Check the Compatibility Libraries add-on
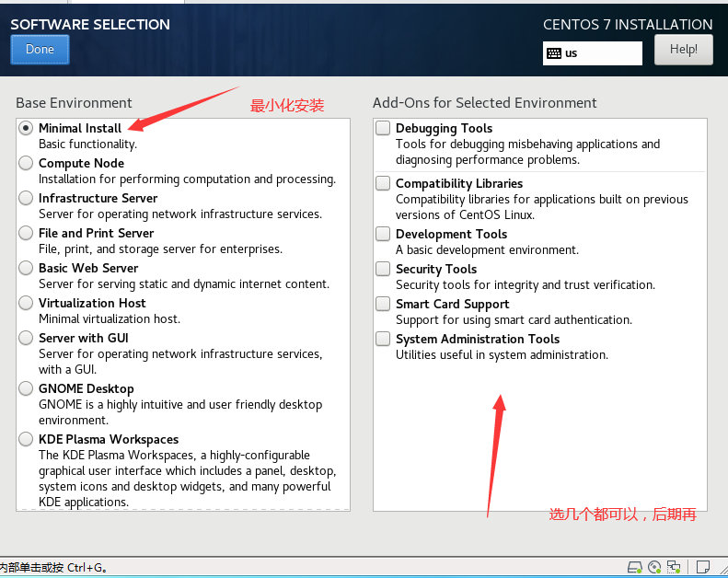 click(x=383, y=183)
